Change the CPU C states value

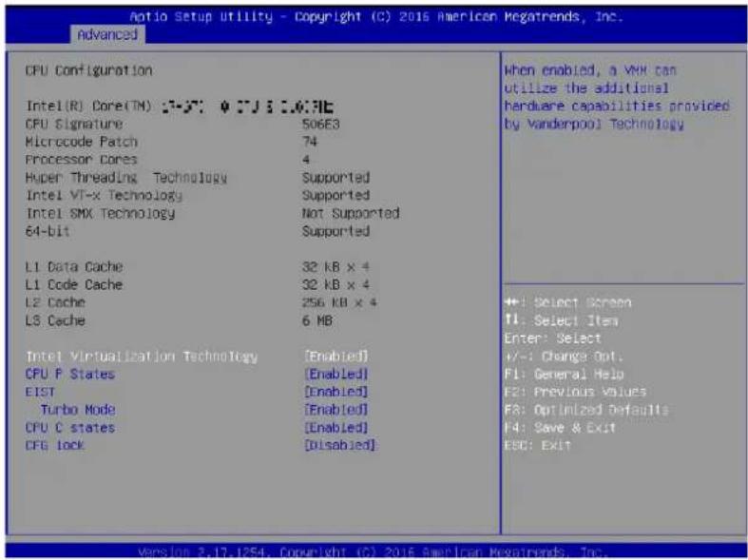336,428
